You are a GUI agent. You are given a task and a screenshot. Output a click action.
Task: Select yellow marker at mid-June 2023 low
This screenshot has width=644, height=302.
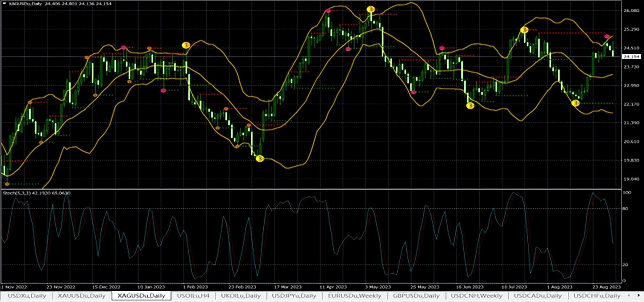470,106
